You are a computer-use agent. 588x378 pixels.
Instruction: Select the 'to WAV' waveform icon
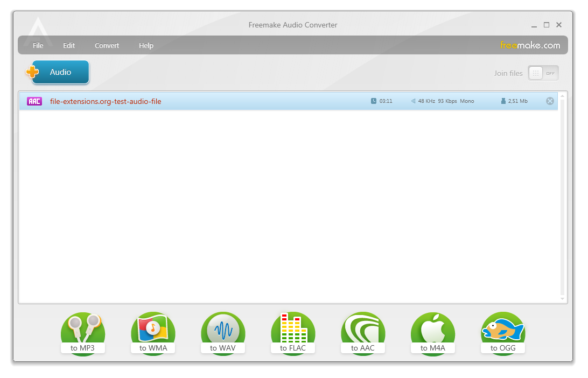click(x=223, y=328)
